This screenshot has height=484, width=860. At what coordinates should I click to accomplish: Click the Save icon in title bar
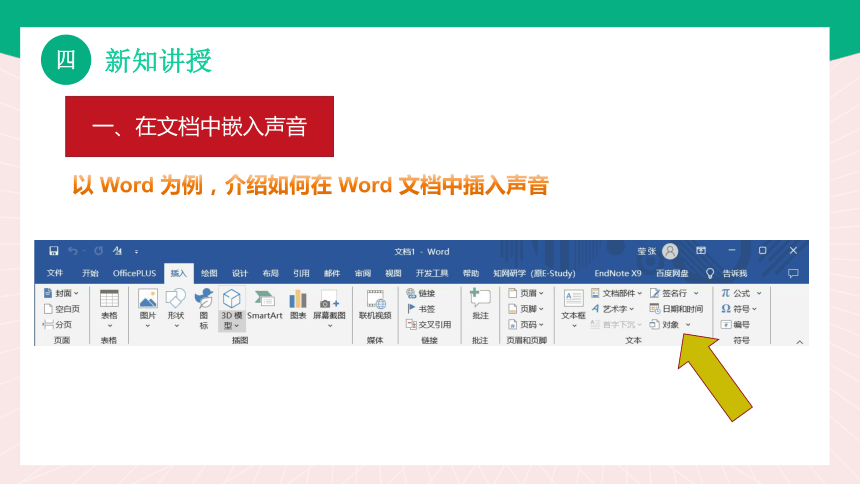point(53,251)
